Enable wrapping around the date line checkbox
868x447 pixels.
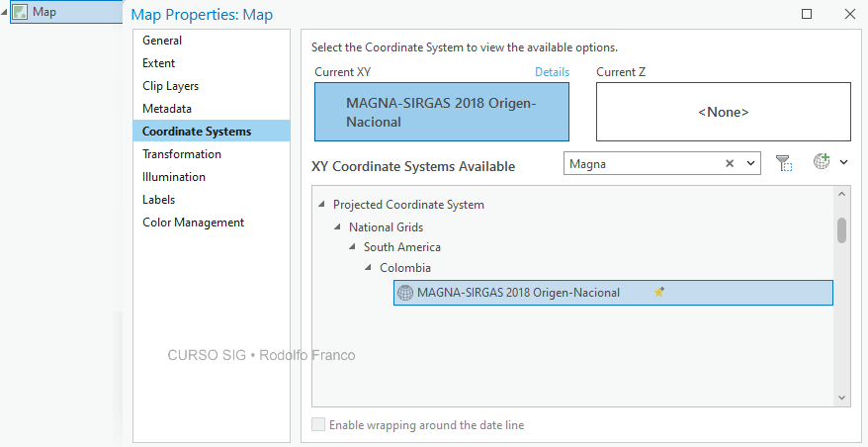click(318, 425)
